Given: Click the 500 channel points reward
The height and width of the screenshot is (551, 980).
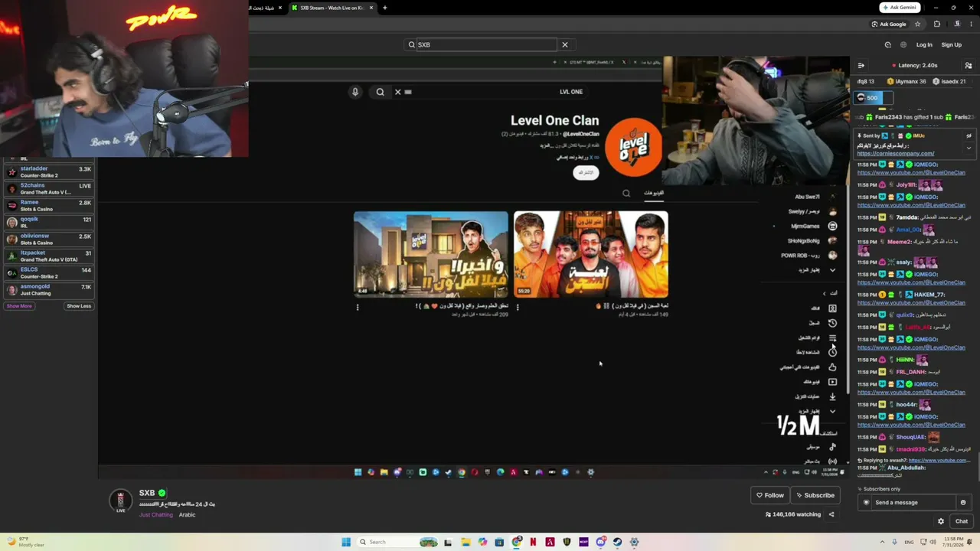Looking at the screenshot, I should pos(873,98).
